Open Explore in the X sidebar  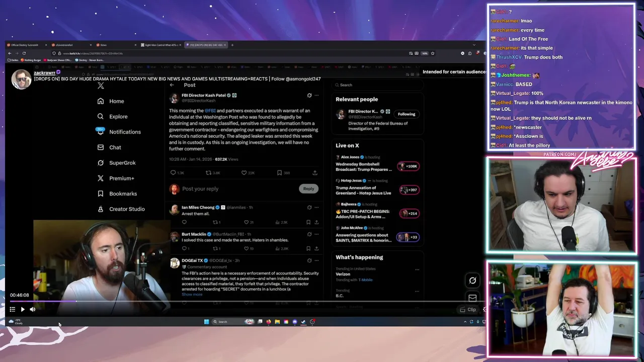coord(112,117)
